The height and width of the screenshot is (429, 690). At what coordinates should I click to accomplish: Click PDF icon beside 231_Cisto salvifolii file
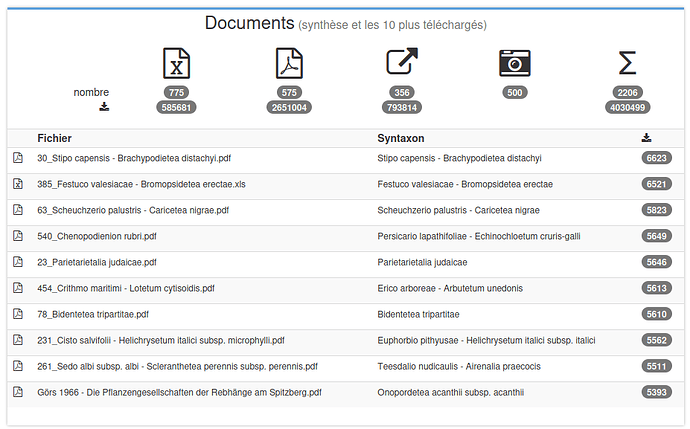(18, 339)
